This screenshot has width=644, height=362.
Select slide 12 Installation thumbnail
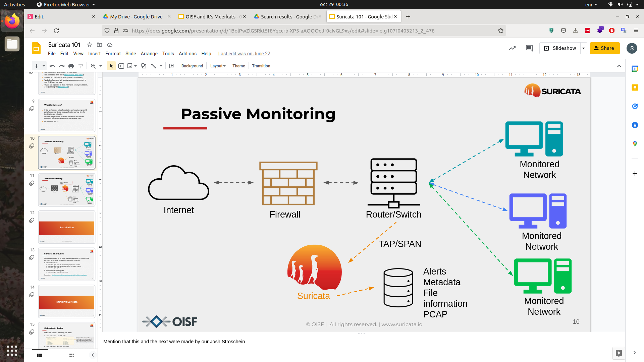pos(67,227)
